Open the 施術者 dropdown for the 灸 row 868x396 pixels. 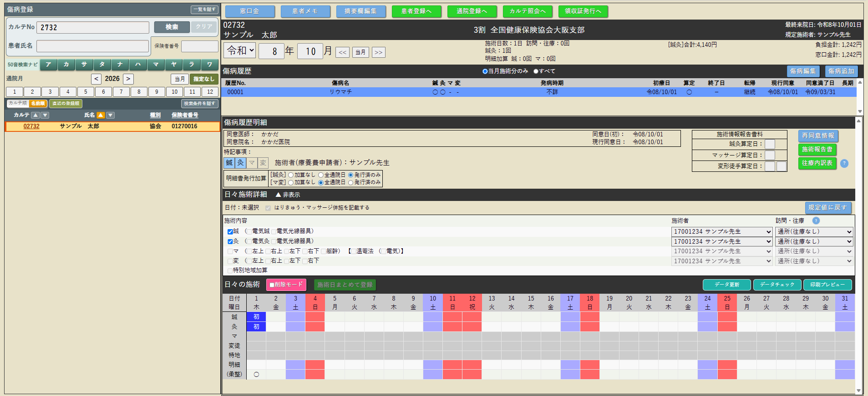[722, 241]
